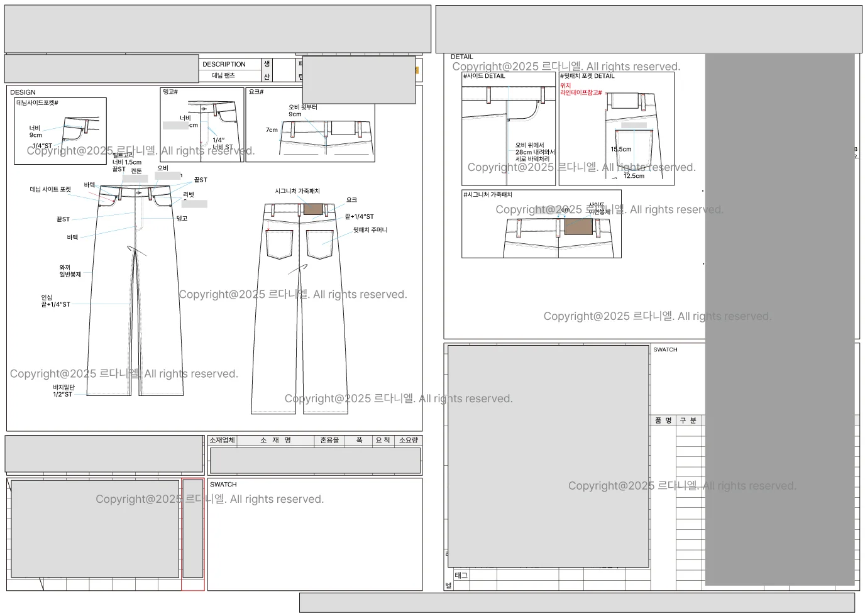Click the 혼용율 column header

329,441
